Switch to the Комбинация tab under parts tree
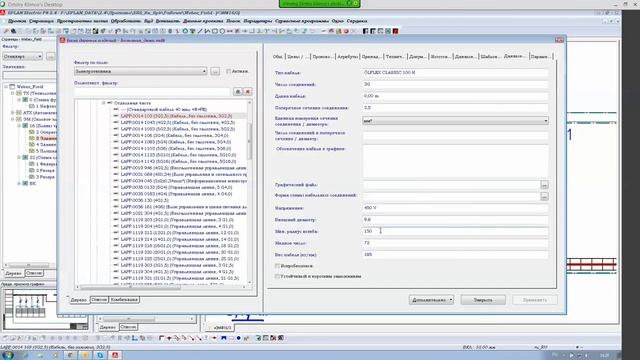The width and height of the screenshot is (640, 360). (124, 300)
